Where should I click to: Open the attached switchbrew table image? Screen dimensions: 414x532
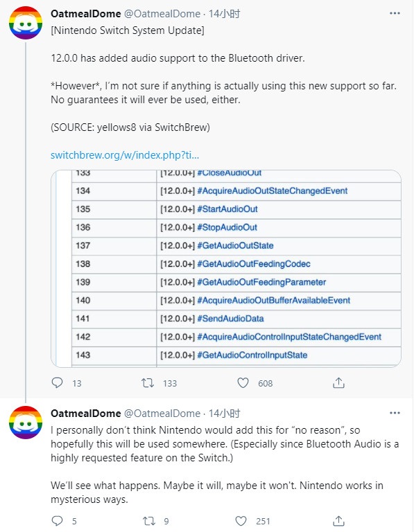click(226, 269)
